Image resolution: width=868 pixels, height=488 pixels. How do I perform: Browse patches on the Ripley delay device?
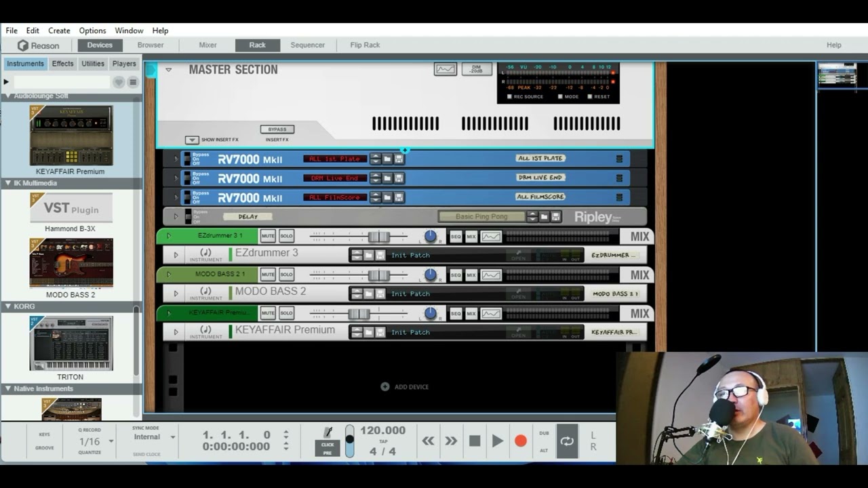tap(544, 217)
